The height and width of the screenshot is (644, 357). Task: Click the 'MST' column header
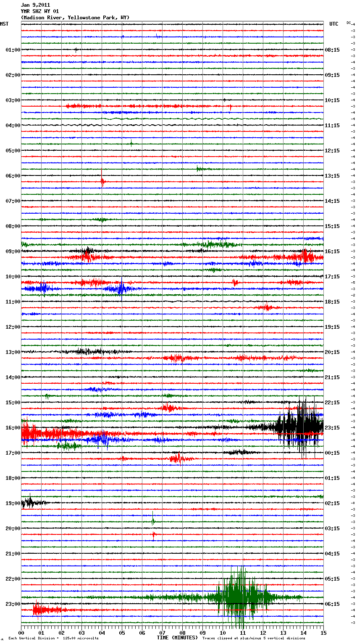click(x=4, y=24)
